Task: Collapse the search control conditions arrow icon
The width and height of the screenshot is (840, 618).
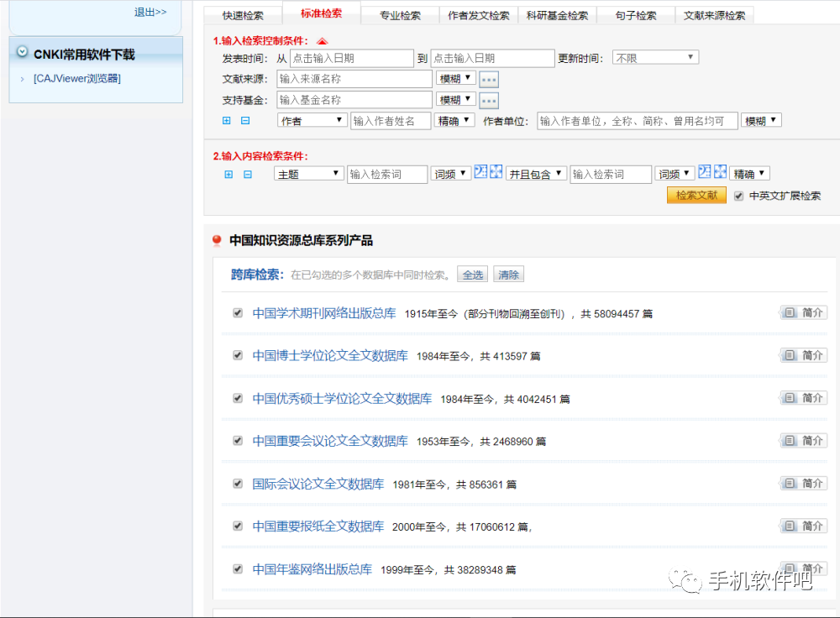Action: [x=322, y=41]
